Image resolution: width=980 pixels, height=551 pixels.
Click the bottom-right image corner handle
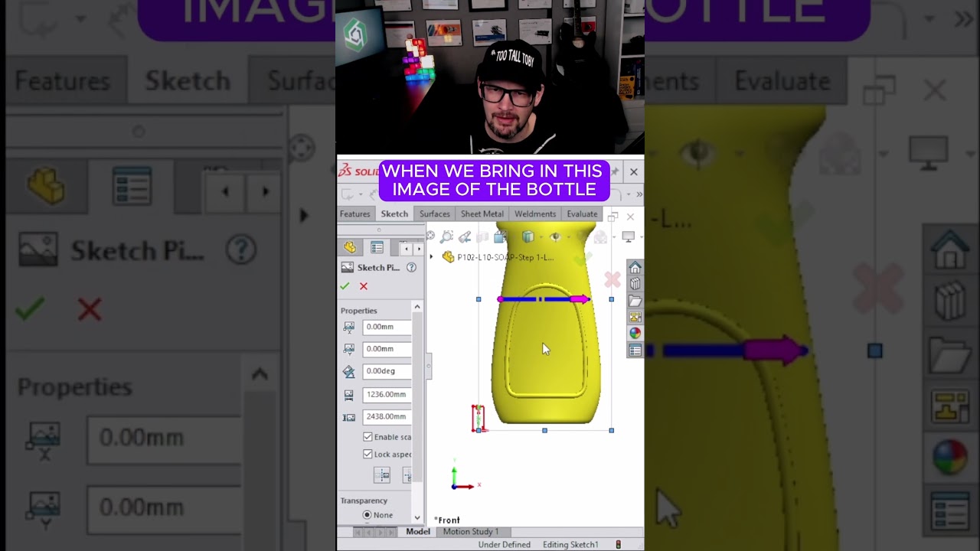[612, 431]
